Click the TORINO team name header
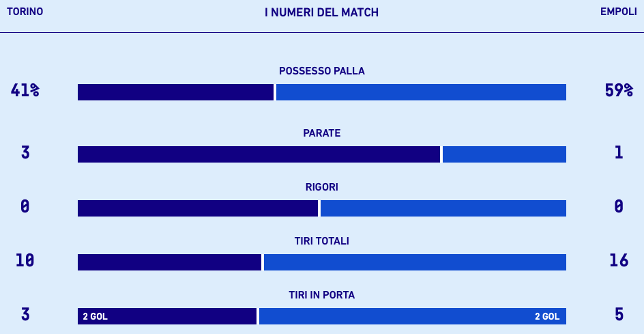644x334 pixels. pos(25,12)
